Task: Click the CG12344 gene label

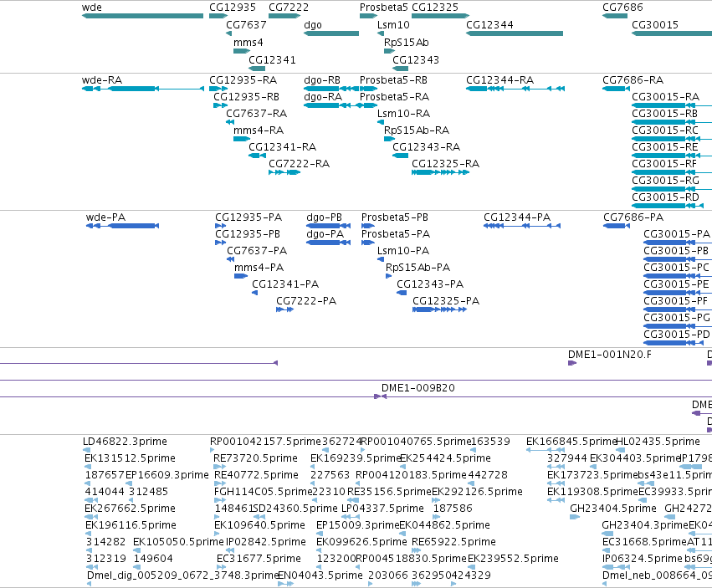Action: [489, 24]
